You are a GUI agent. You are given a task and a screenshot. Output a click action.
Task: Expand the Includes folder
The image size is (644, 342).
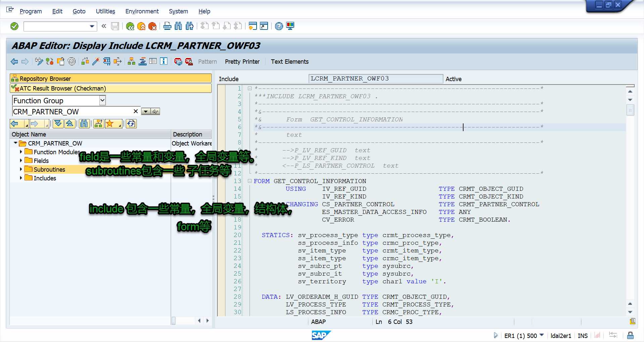[x=21, y=178]
